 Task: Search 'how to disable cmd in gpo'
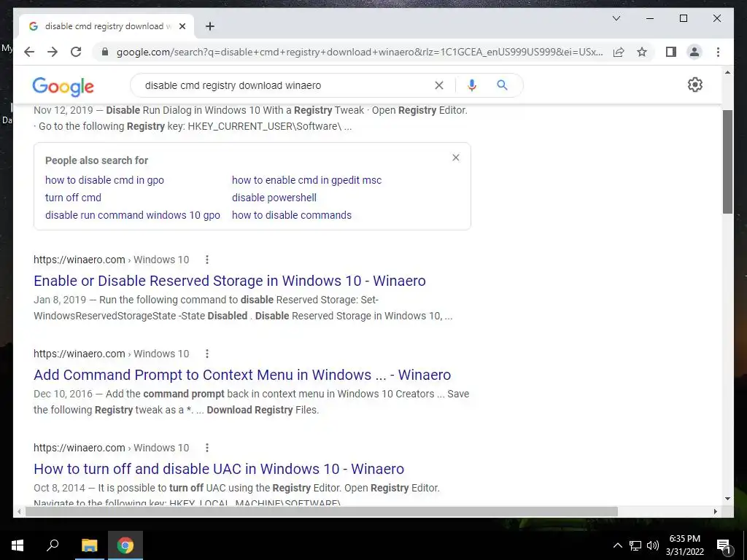tap(104, 180)
